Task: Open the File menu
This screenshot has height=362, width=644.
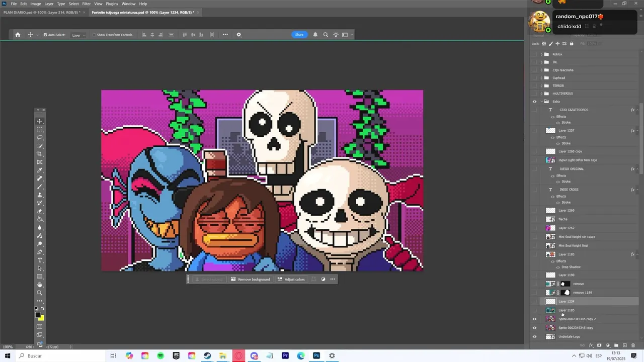Action: [x=14, y=4]
